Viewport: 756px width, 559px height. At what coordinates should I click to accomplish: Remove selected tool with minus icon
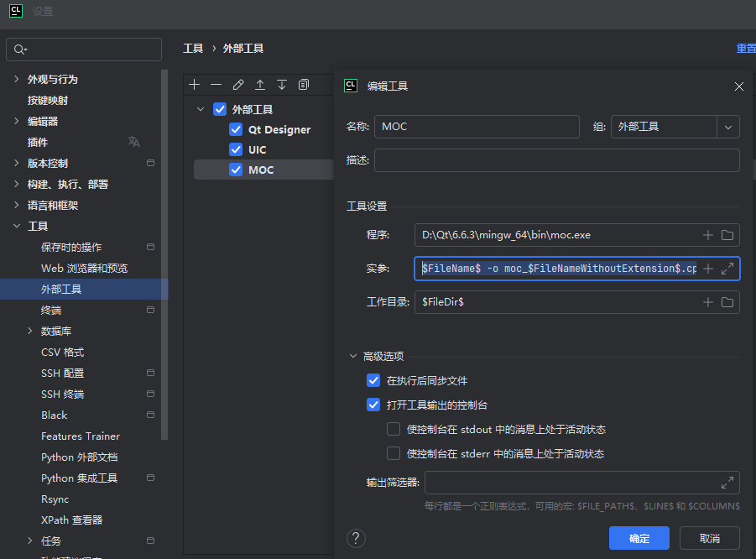point(216,85)
